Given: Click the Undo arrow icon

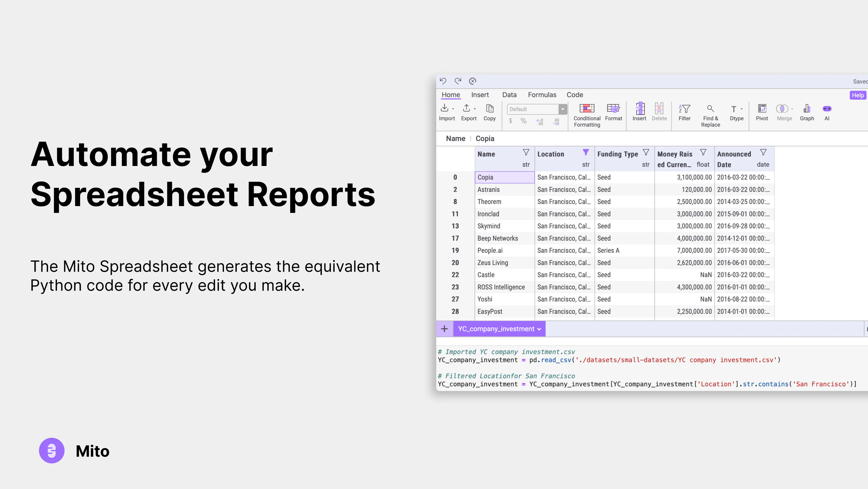Looking at the screenshot, I should click(x=443, y=81).
